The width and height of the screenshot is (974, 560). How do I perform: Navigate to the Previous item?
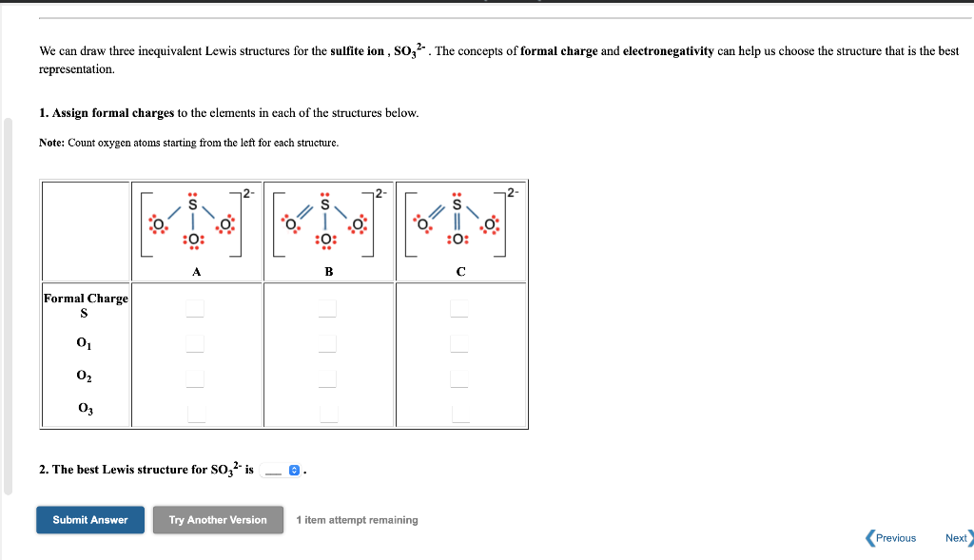click(892, 537)
